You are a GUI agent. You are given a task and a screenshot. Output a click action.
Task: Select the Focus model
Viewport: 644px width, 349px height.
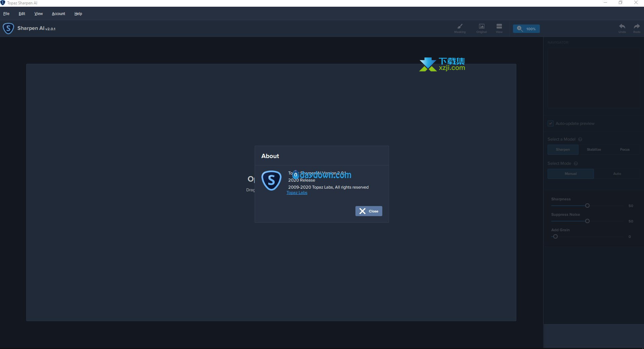[x=625, y=150]
